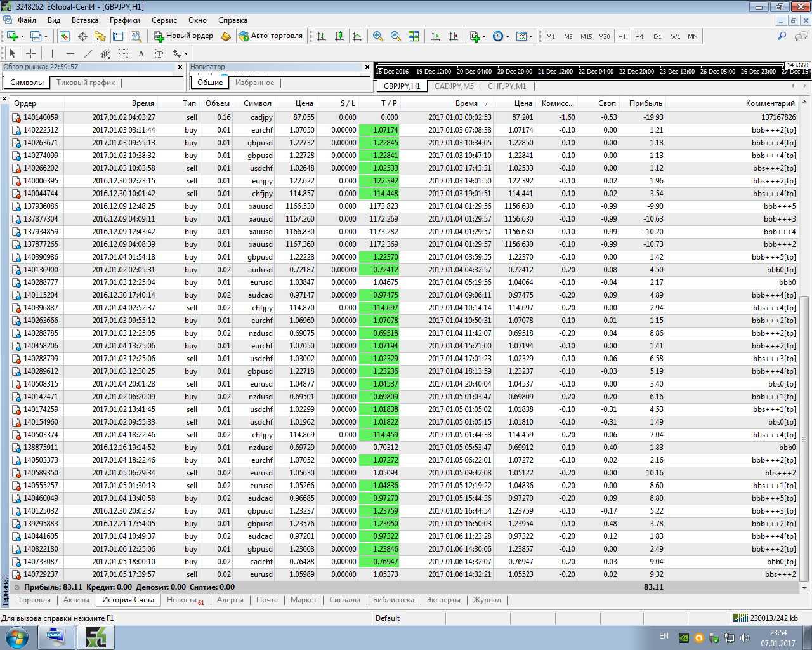
Task: Click the Новый ордер button
Action: [x=183, y=36]
